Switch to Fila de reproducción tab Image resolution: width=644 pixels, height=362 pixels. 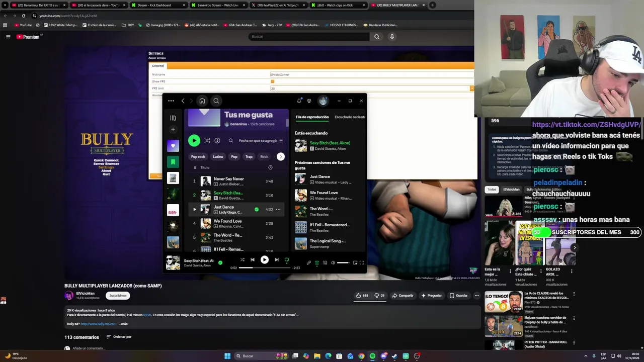pyautogui.click(x=312, y=117)
